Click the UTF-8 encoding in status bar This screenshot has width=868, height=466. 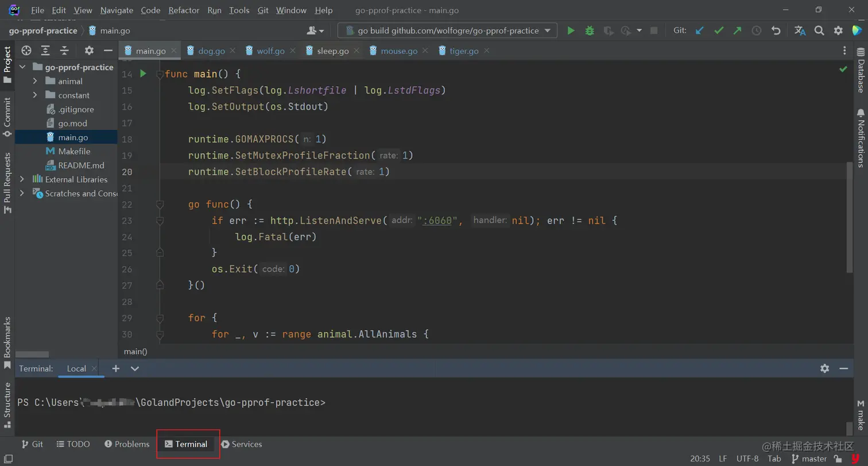[747, 459]
